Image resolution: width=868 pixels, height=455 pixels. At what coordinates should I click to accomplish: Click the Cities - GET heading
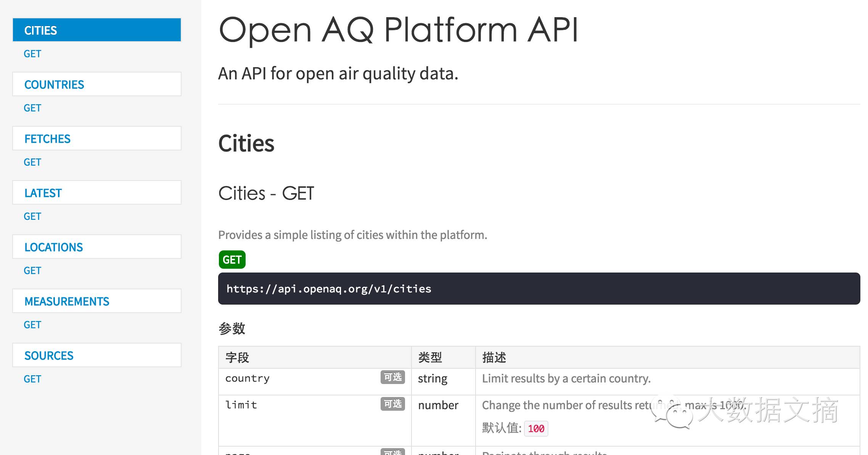pyautogui.click(x=266, y=193)
